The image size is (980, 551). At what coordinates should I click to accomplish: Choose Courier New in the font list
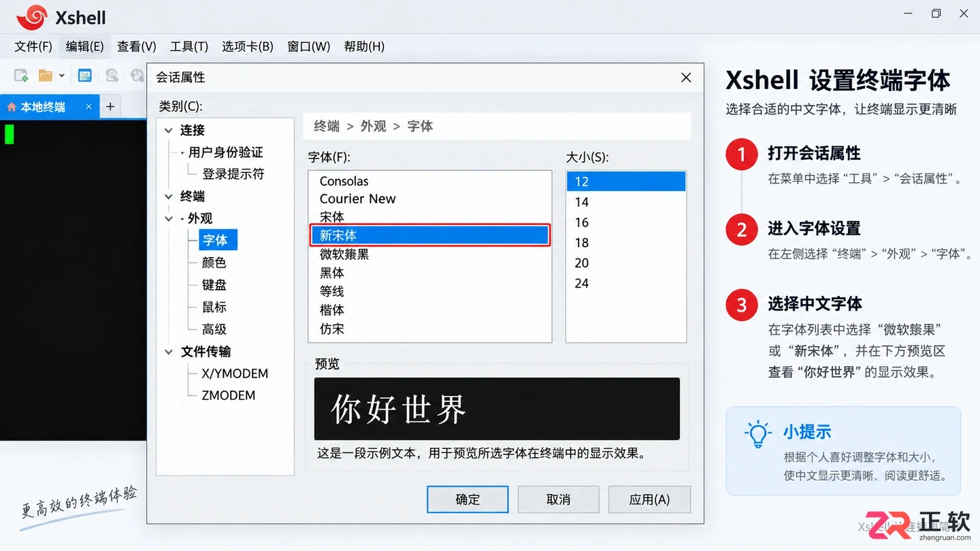point(429,199)
